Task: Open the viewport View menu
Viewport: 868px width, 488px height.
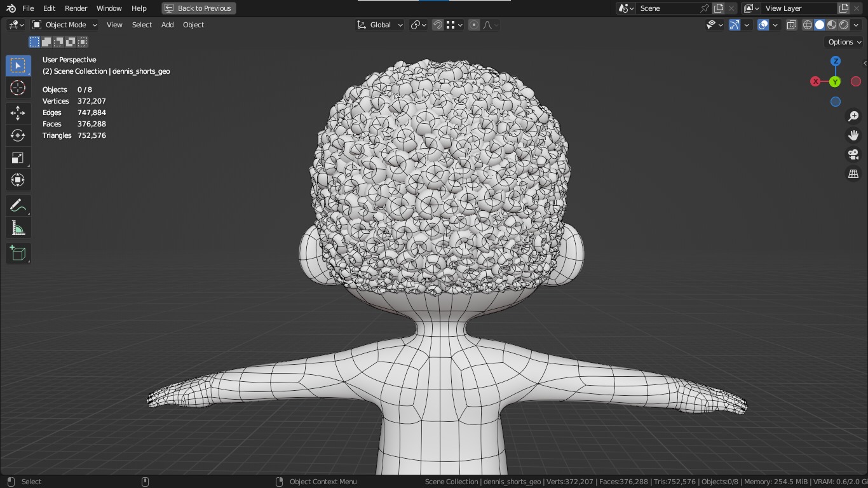Action: click(x=114, y=25)
